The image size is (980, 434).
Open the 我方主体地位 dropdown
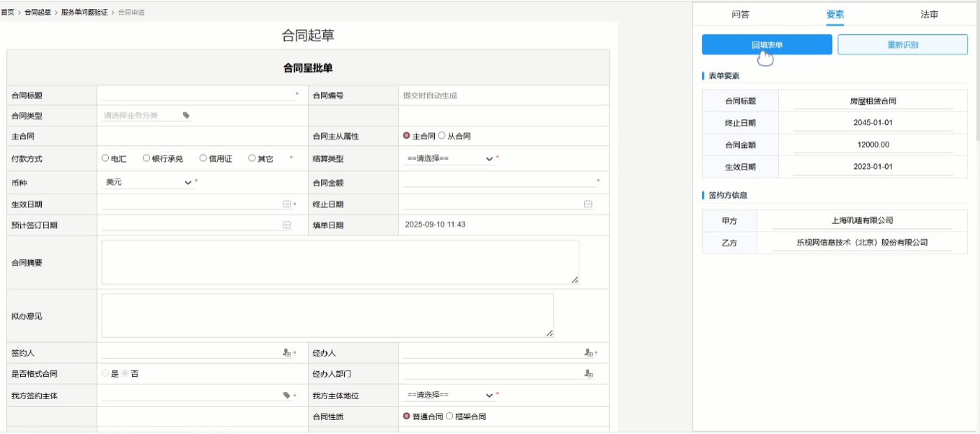pos(448,395)
